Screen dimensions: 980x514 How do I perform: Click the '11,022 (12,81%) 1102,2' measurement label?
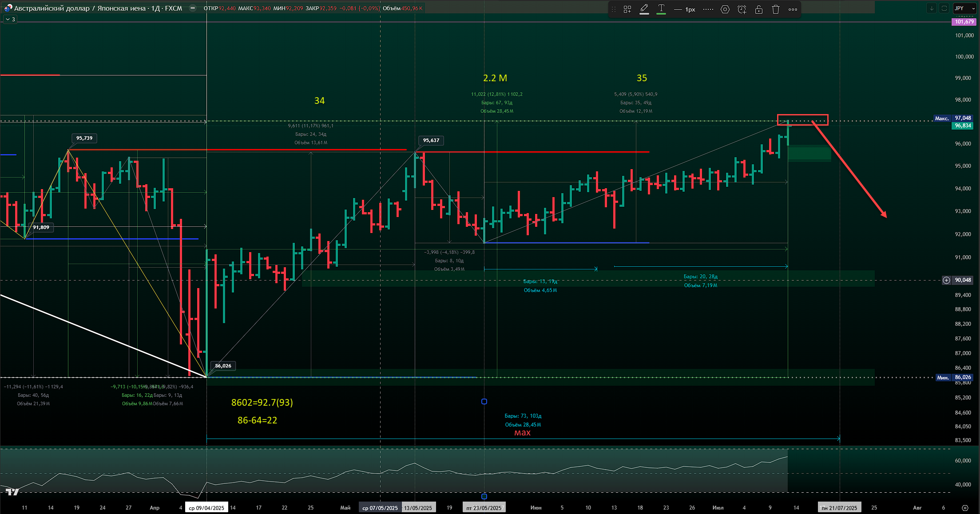(497, 94)
